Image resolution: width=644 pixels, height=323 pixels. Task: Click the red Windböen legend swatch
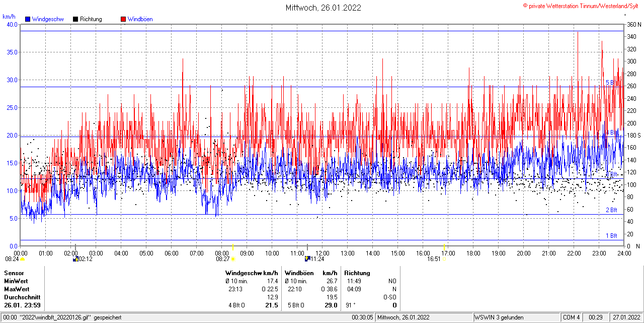[123, 19]
